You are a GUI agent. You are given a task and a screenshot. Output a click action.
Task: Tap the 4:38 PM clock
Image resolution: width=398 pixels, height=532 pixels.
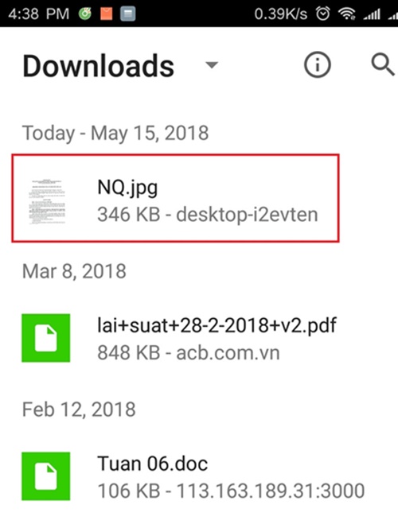[x=39, y=14]
